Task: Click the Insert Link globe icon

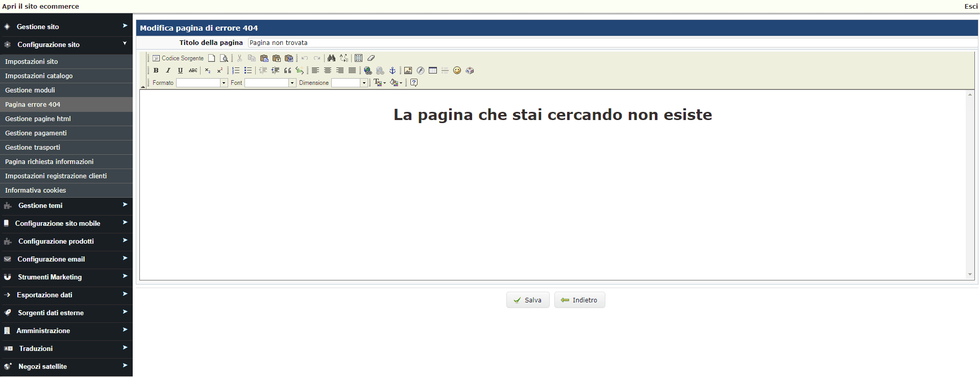Action: click(x=368, y=70)
